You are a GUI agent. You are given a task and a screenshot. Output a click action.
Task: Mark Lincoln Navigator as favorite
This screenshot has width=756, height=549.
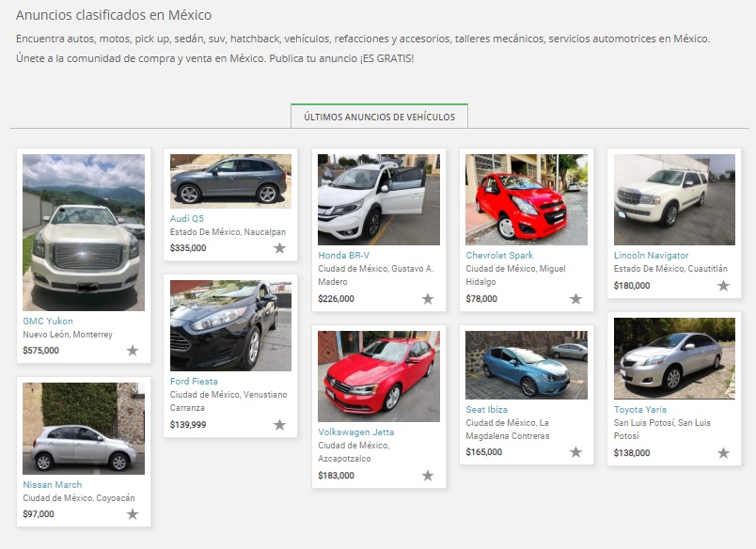pos(723,286)
